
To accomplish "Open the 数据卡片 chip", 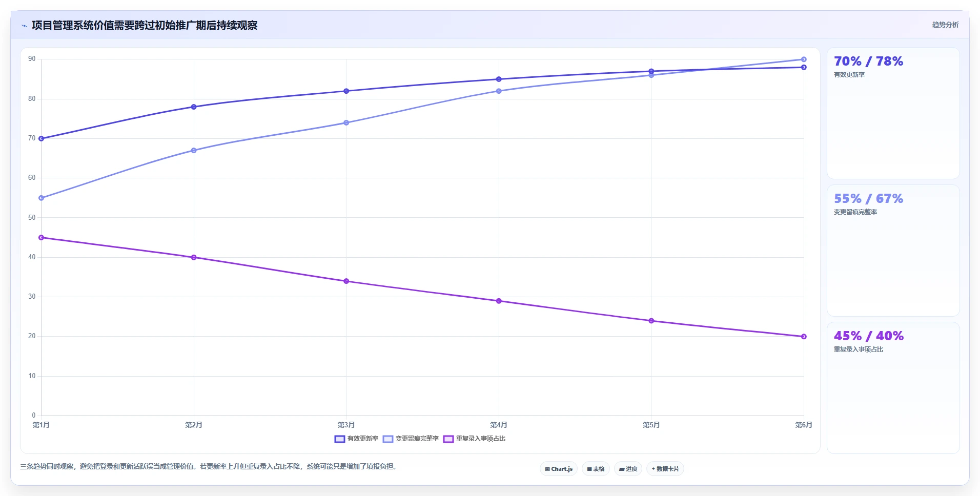I will click(x=665, y=469).
